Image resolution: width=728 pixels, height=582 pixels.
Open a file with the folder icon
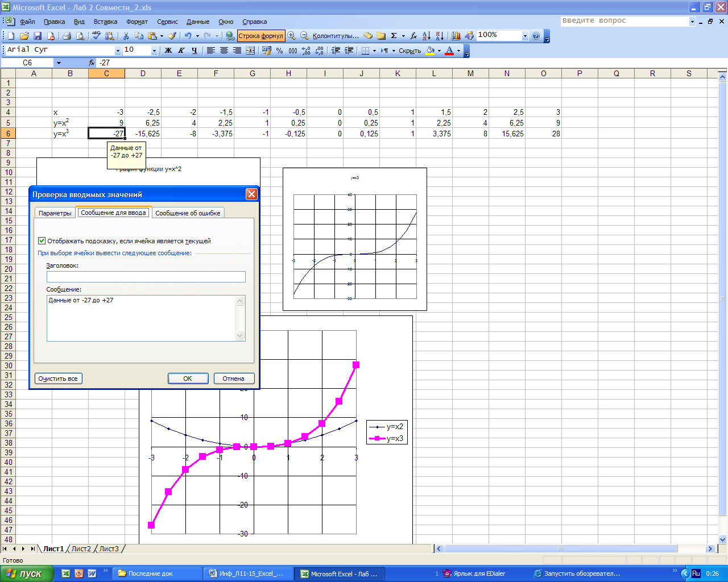[24, 36]
